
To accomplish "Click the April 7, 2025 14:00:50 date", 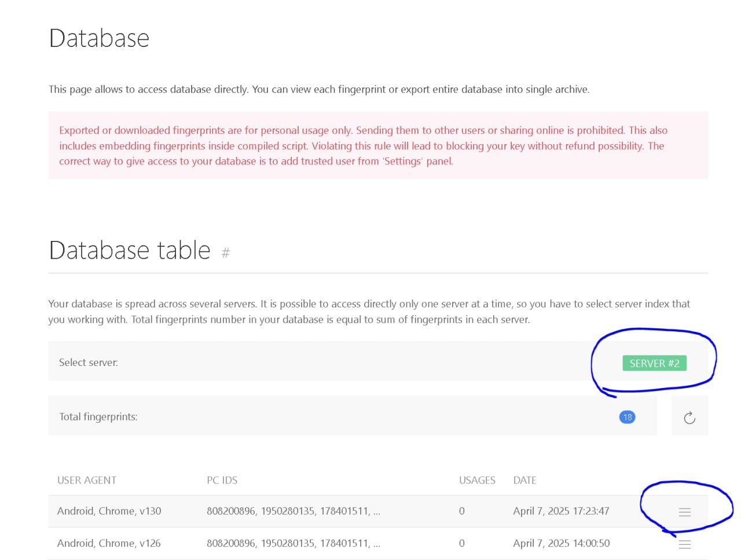I will pyautogui.click(x=561, y=543).
